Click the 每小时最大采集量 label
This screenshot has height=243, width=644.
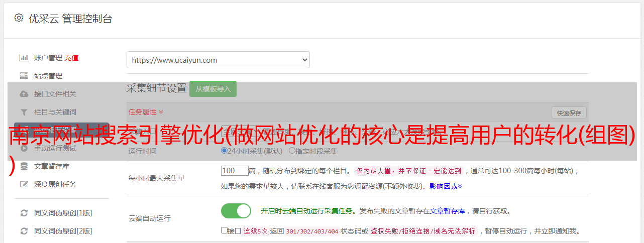(157, 178)
